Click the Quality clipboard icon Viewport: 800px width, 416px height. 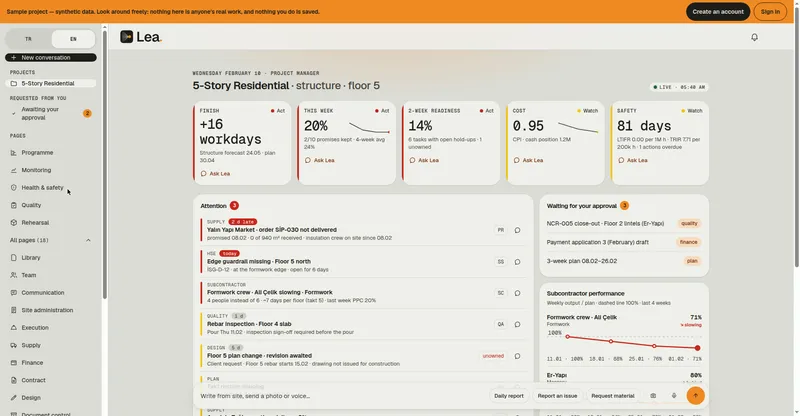[x=14, y=205]
